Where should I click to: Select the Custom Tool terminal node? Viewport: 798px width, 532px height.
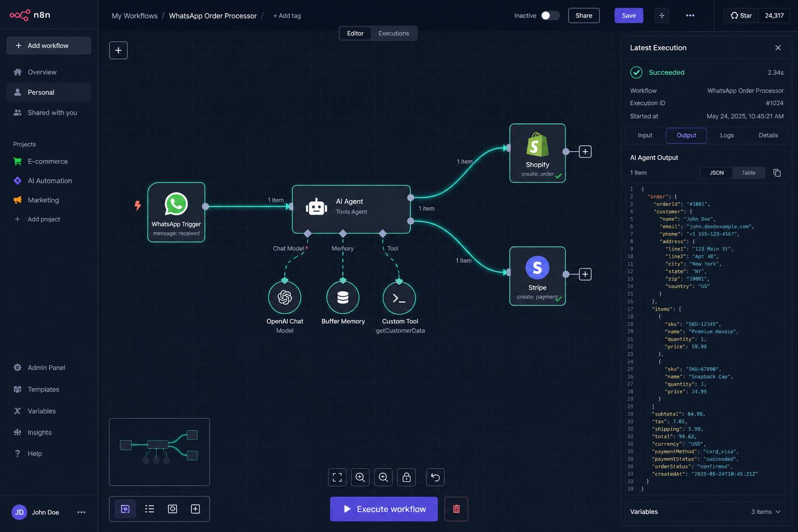pyautogui.click(x=399, y=298)
